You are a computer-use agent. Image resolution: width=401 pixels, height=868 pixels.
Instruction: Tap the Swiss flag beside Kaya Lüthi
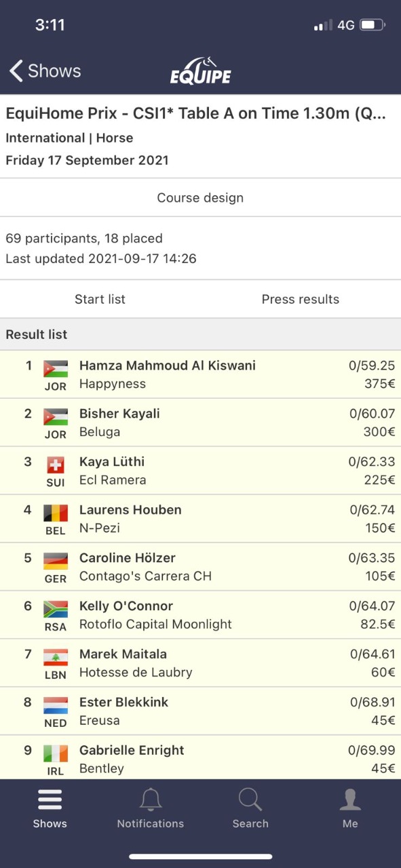click(56, 465)
